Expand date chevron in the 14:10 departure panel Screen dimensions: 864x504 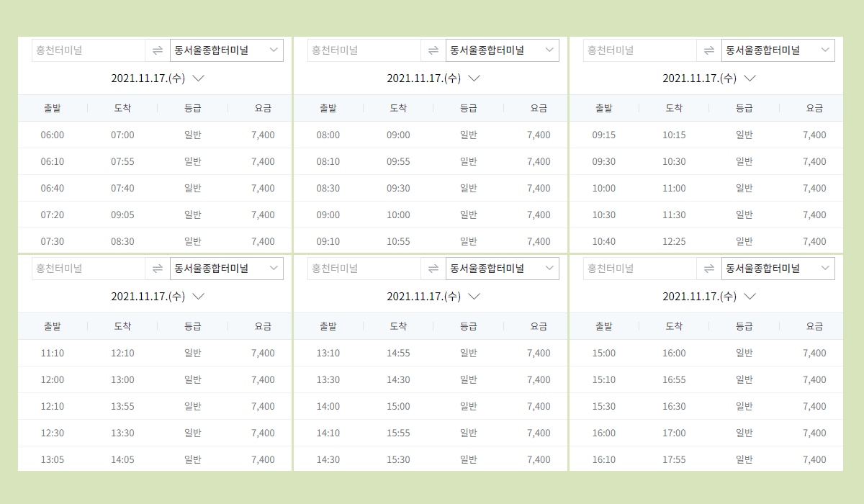pyautogui.click(x=474, y=297)
